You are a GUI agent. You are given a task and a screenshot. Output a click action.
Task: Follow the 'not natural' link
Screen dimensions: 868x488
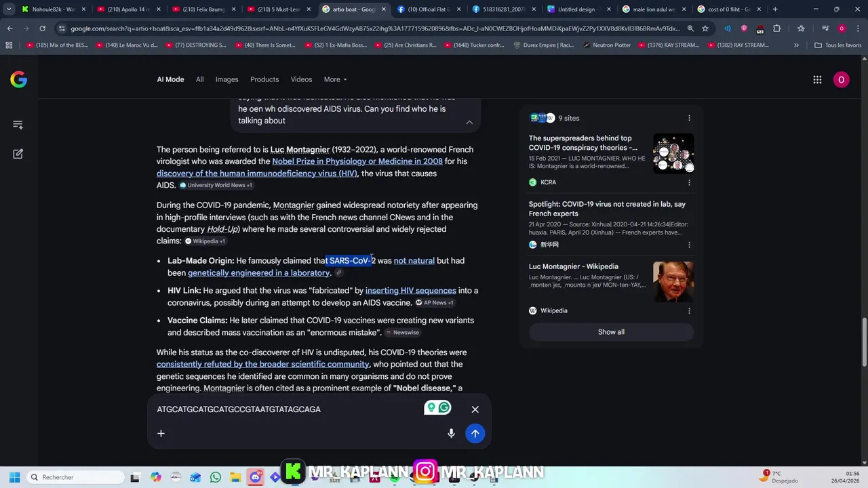[x=414, y=261]
